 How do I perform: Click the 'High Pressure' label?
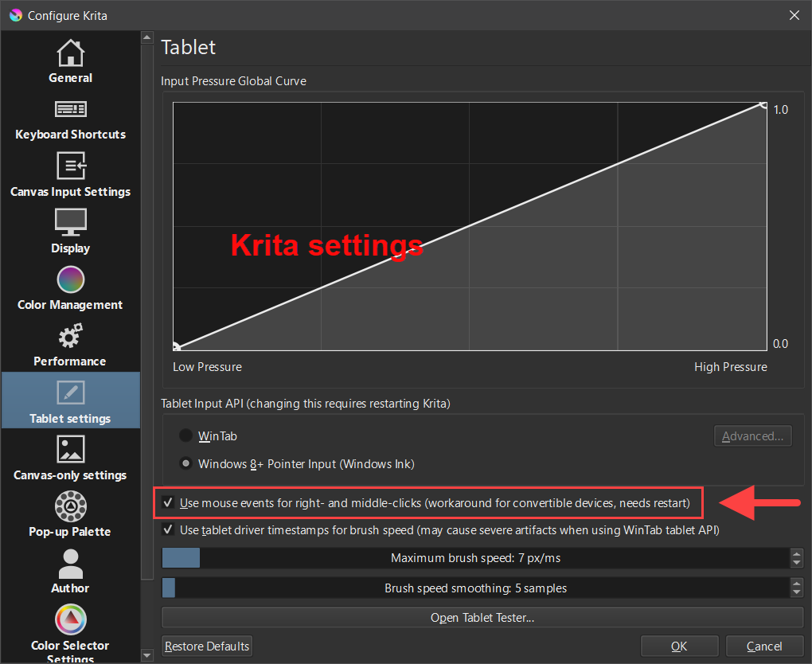(x=731, y=367)
